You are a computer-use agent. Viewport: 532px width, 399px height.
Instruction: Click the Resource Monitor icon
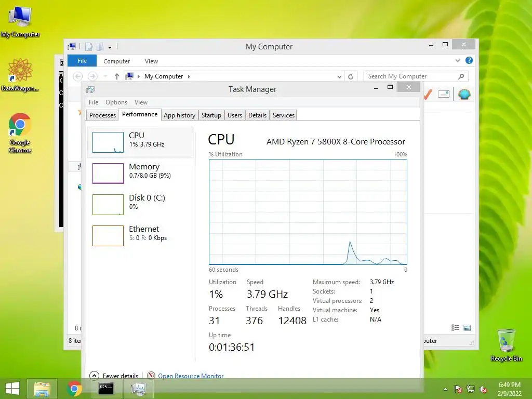point(151,376)
